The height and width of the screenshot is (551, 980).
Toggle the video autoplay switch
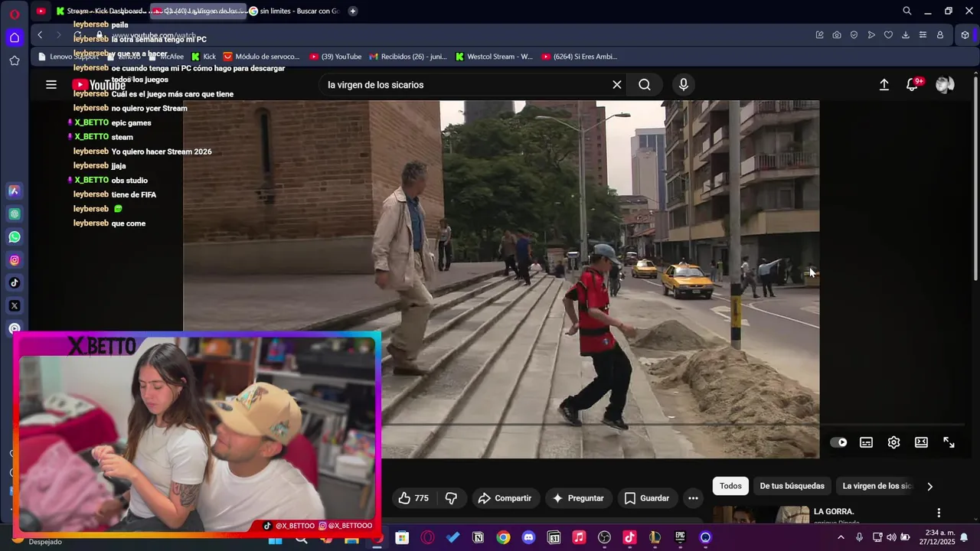pyautogui.click(x=839, y=442)
